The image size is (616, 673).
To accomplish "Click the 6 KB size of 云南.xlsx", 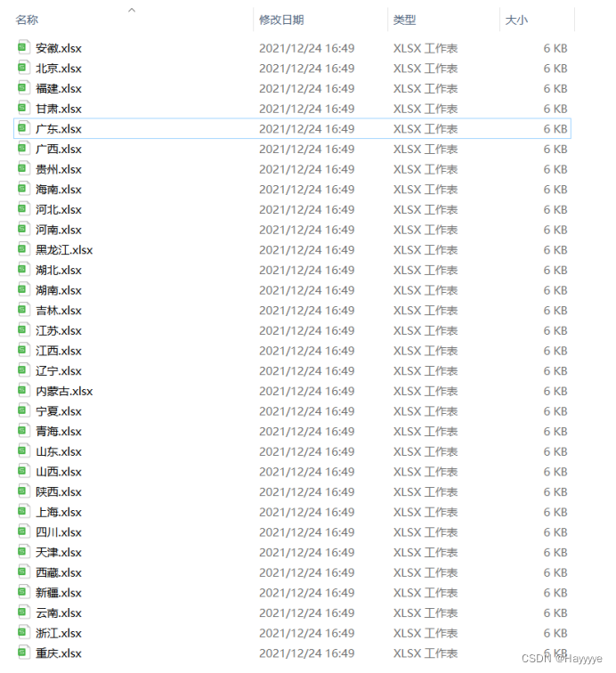I will (x=555, y=612).
